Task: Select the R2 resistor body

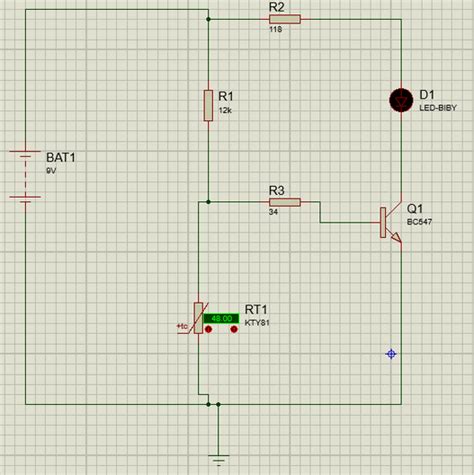Action: click(x=285, y=19)
